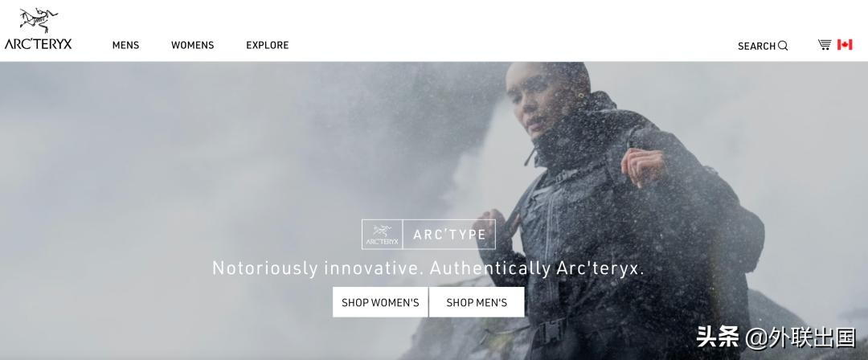The width and height of the screenshot is (868, 360).
Task: Click the ARC'TERYX wordmark in the header
Action: (x=39, y=44)
